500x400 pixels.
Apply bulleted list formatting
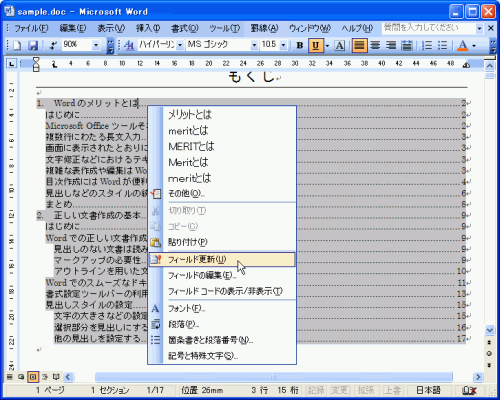[443, 45]
